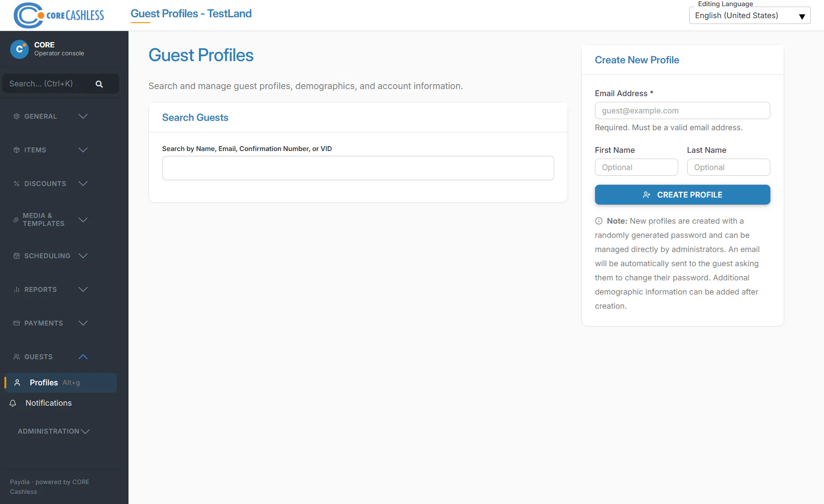Screen dimensions: 824x504
Task: Click the Profiles person icon
Action: pos(17,383)
